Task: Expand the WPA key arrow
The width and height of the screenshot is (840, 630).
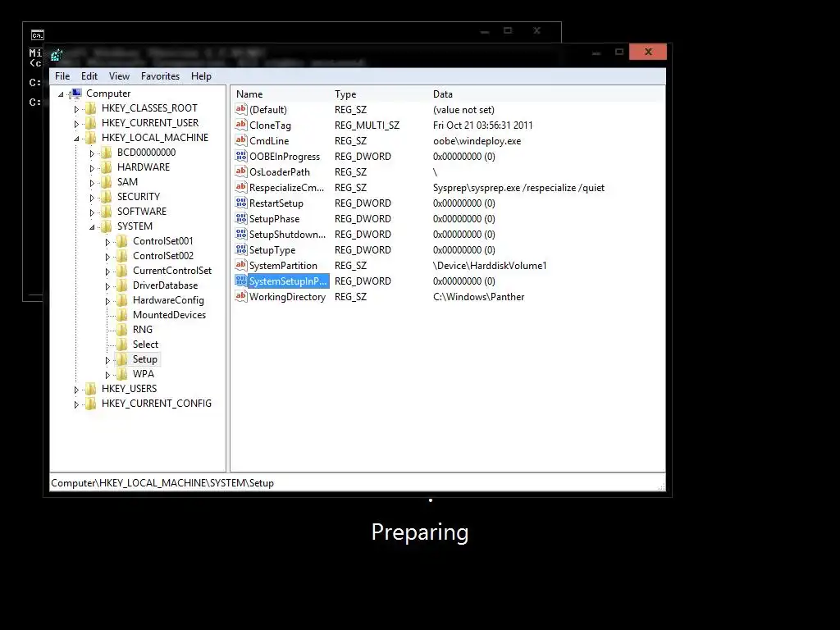Action: [x=107, y=375]
